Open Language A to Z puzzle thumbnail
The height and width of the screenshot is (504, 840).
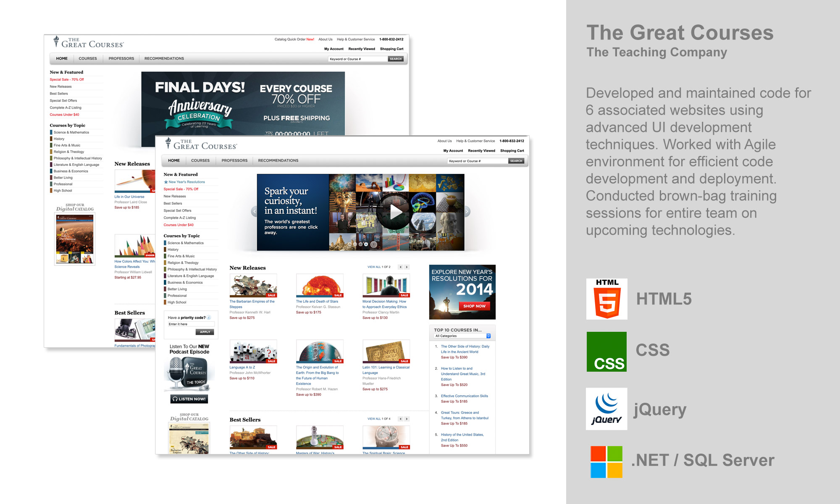(253, 352)
